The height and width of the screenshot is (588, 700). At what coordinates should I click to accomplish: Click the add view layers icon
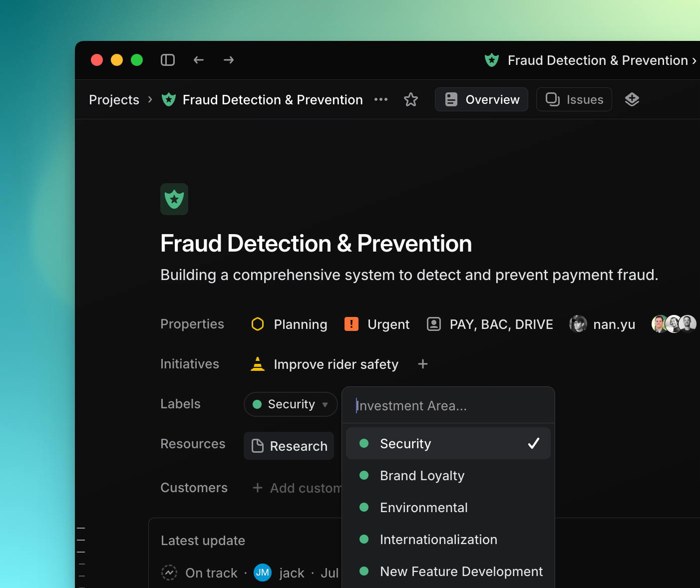tap(632, 99)
